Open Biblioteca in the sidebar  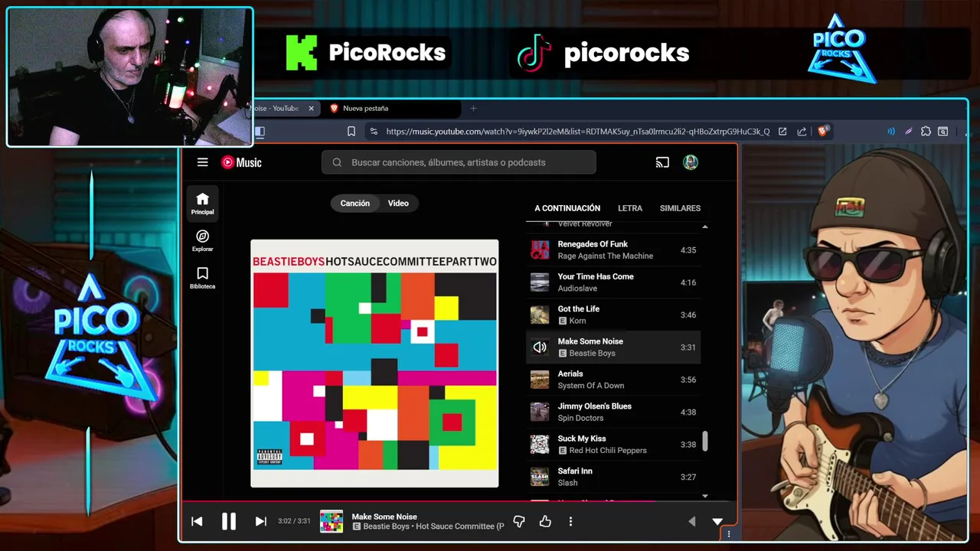pos(202,278)
